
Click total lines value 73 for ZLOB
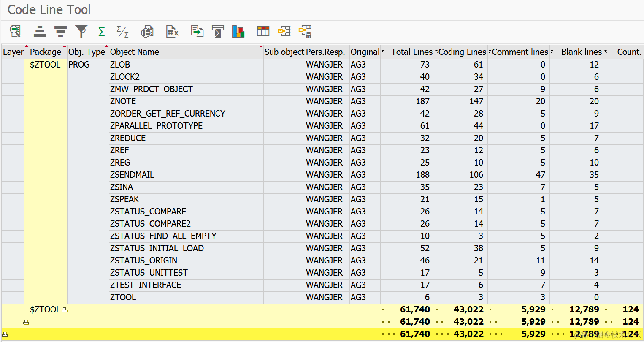(425, 65)
